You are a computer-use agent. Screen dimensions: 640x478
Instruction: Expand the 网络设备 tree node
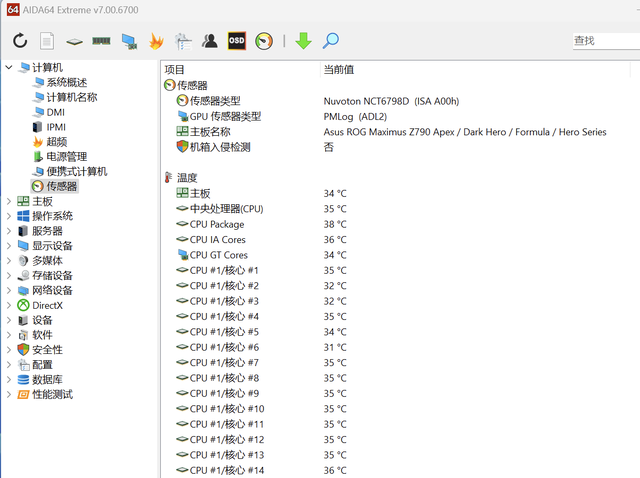9,290
